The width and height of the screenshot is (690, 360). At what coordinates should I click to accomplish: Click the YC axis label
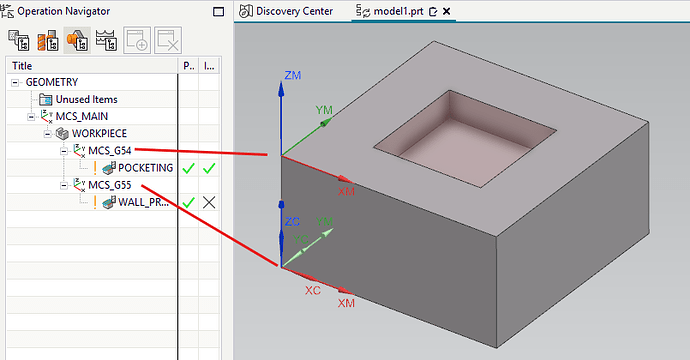(x=301, y=240)
